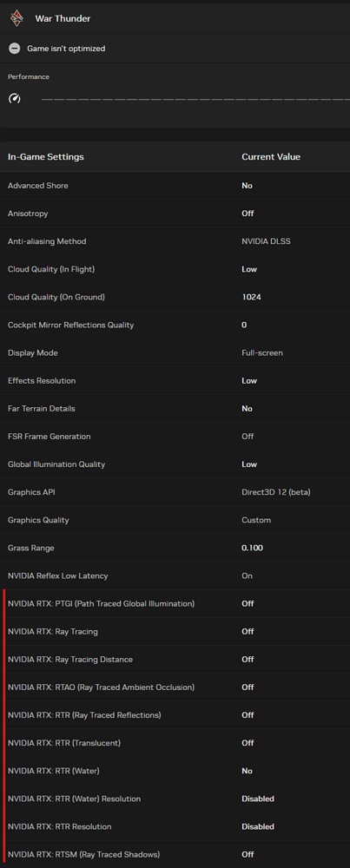Viewport: 350px width, 868px height.
Task: Click the Game isn't optimized status text
Action: (x=66, y=49)
